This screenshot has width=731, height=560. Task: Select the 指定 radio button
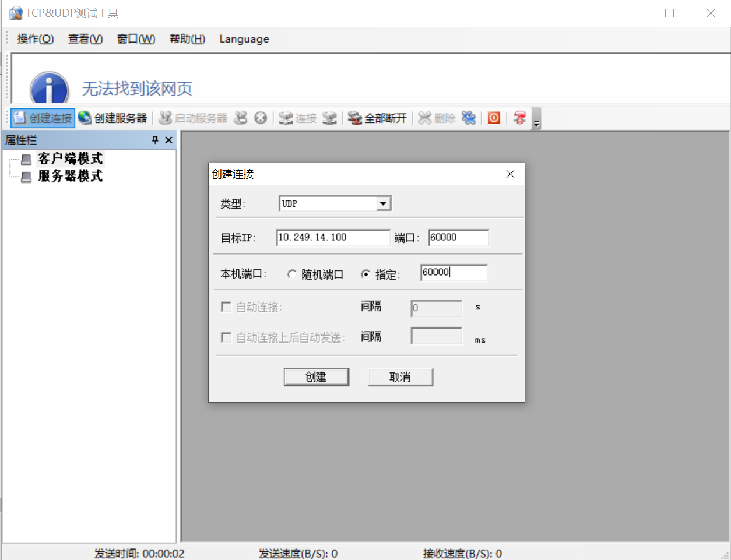(x=365, y=274)
